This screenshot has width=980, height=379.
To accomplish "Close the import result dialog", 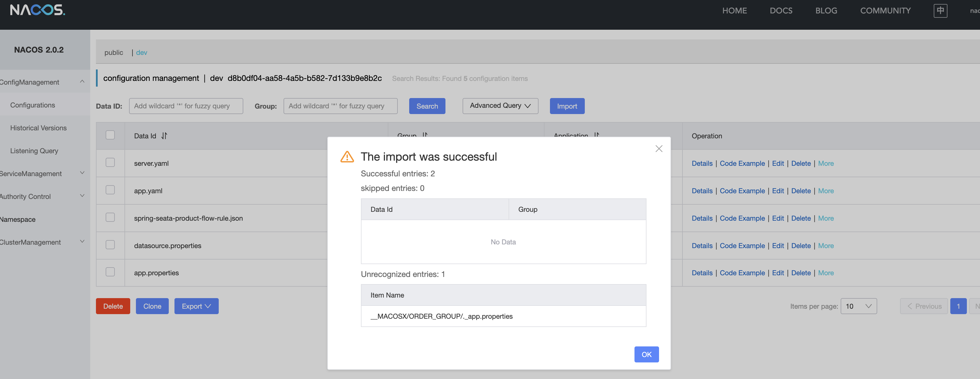I will [658, 149].
